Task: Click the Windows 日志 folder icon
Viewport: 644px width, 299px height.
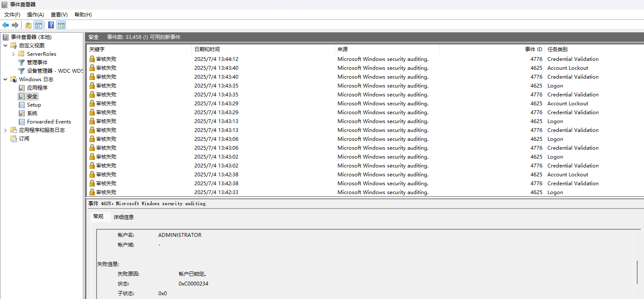Action: click(14, 80)
